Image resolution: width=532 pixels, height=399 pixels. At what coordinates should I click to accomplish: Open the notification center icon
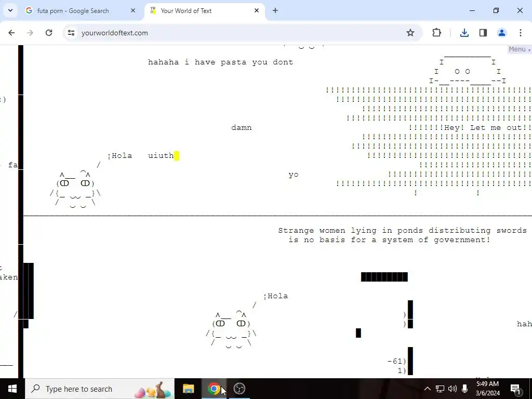pos(515,389)
